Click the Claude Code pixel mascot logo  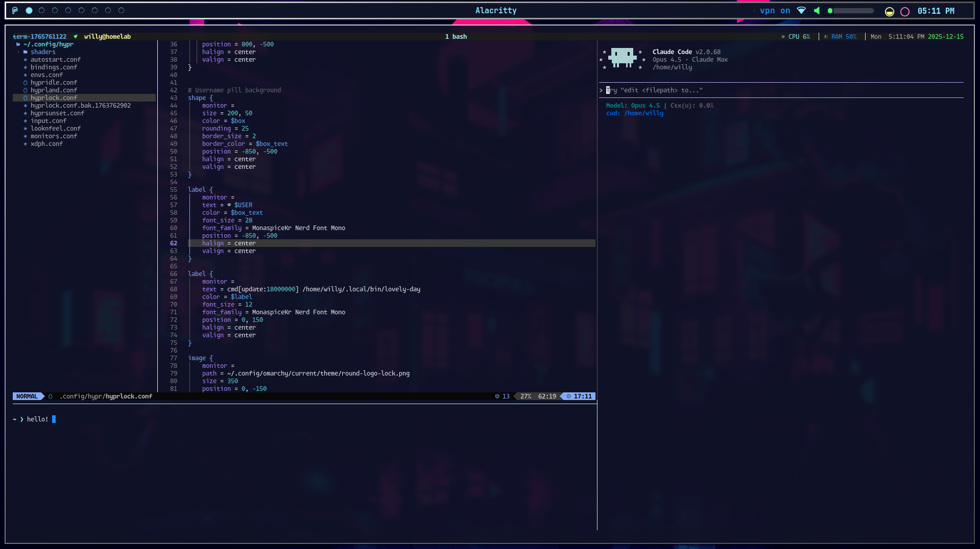click(622, 58)
